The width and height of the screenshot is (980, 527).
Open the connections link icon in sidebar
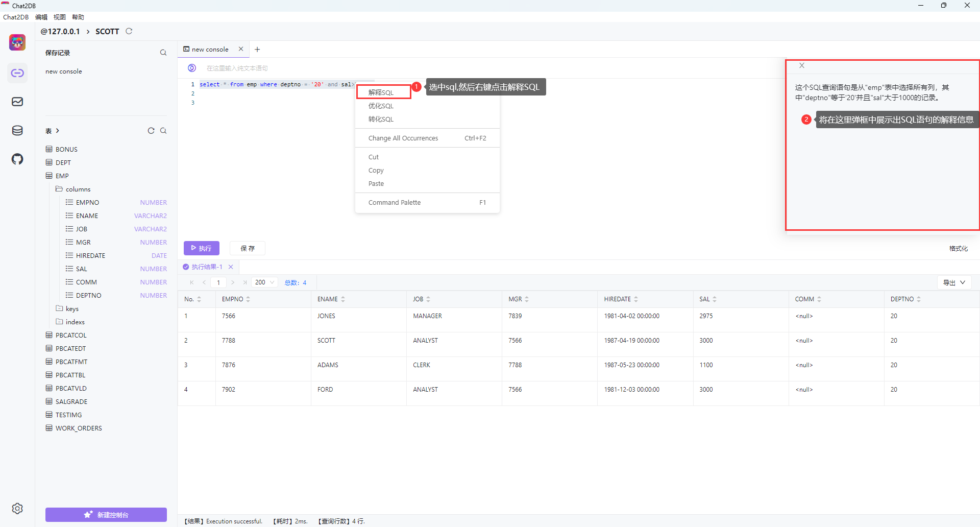pos(17,73)
